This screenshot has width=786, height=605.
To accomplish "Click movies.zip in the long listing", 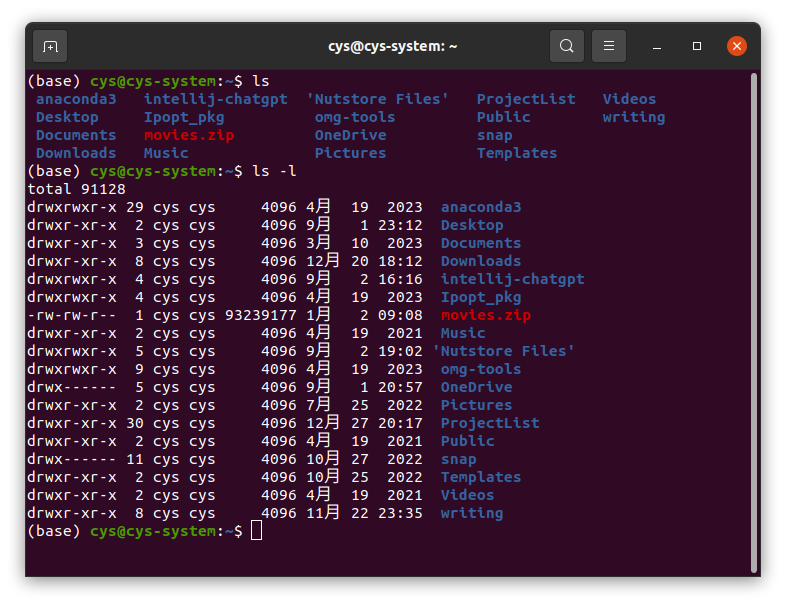I will click(x=485, y=315).
